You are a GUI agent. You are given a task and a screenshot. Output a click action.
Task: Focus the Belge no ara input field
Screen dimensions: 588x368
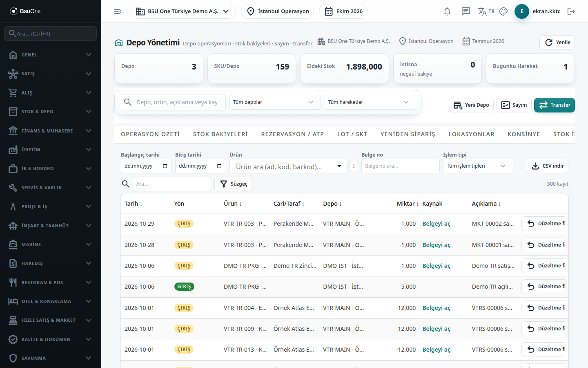[x=400, y=166]
